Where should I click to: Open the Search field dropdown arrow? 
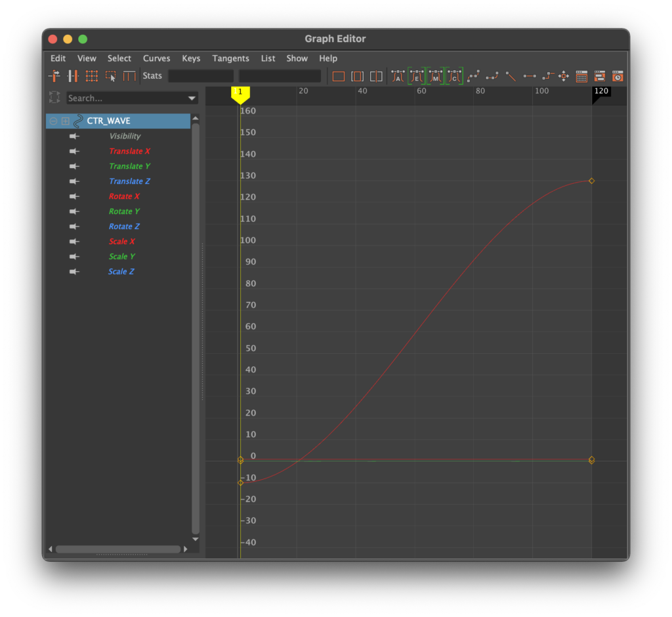point(192,98)
